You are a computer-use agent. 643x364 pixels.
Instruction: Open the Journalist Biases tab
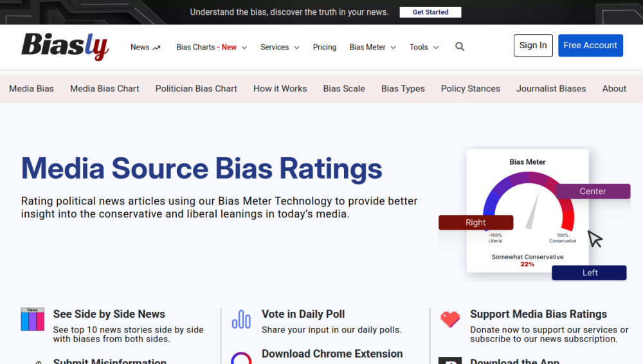(551, 89)
